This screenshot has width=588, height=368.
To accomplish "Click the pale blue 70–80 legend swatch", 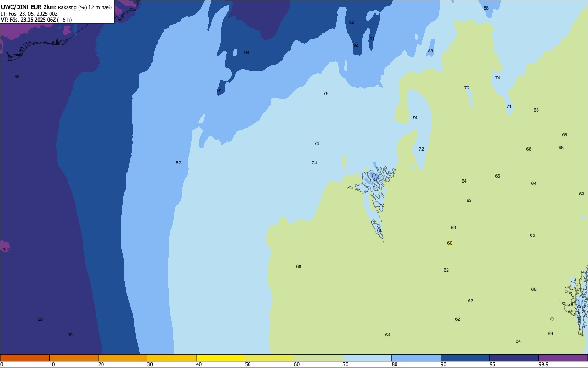I will pyautogui.click(x=367, y=357).
